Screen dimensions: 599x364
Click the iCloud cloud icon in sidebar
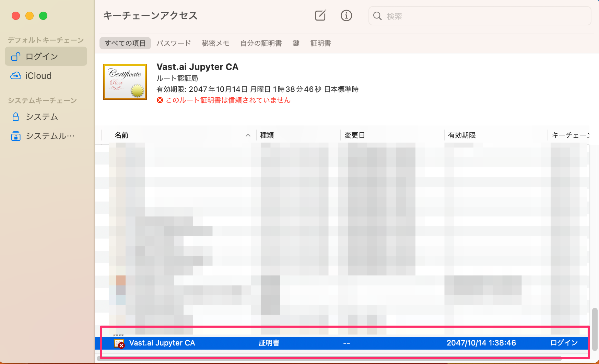pyautogui.click(x=16, y=76)
